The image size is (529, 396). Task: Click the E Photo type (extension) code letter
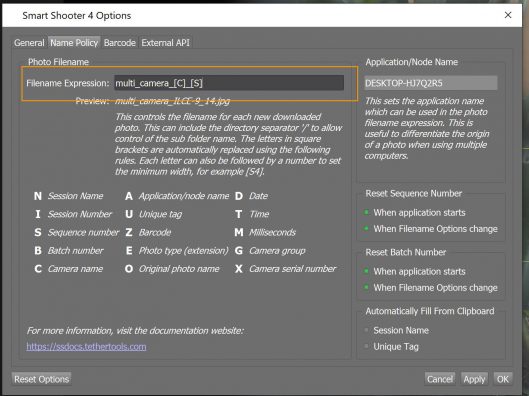pos(129,251)
